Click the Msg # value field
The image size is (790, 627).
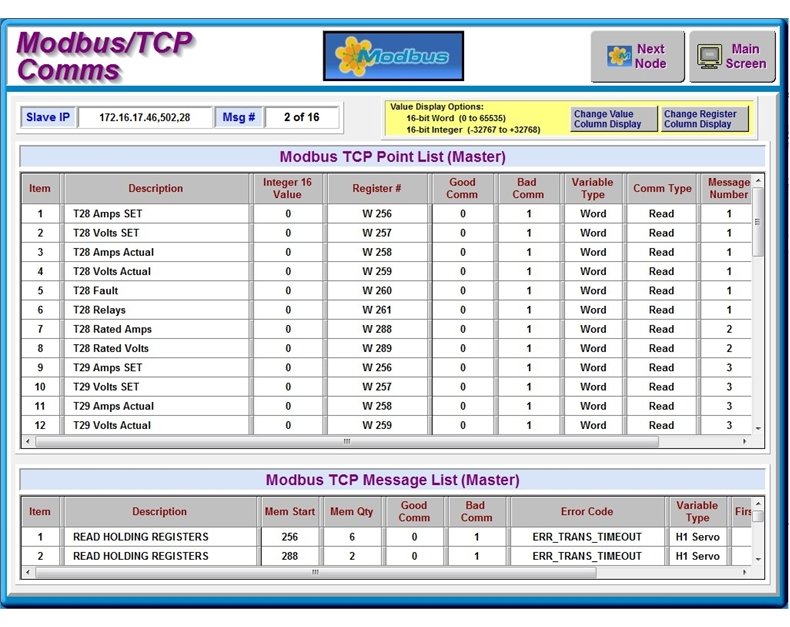tap(301, 118)
